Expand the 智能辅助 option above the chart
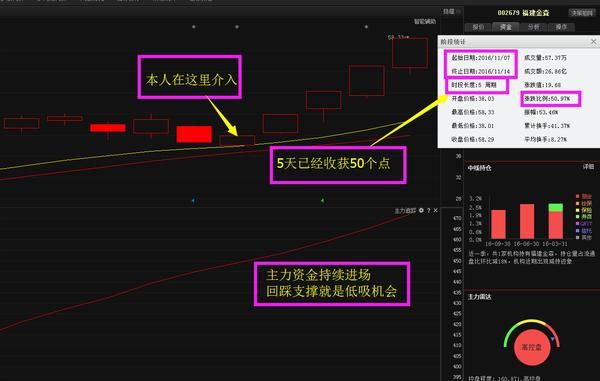The height and width of the screenshot is (381, 600). pyautogui.click(x=425, y=21)
